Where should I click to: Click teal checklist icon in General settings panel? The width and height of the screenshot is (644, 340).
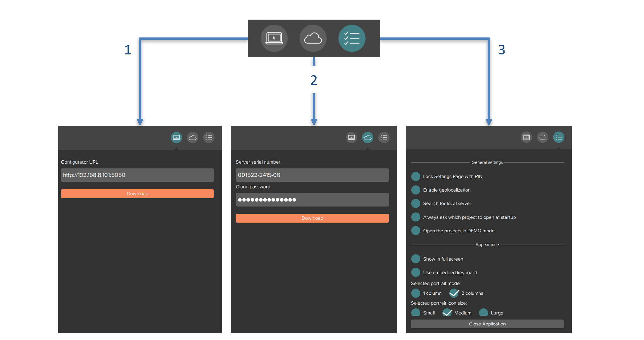pyautogui.click(x=559, y=137)
